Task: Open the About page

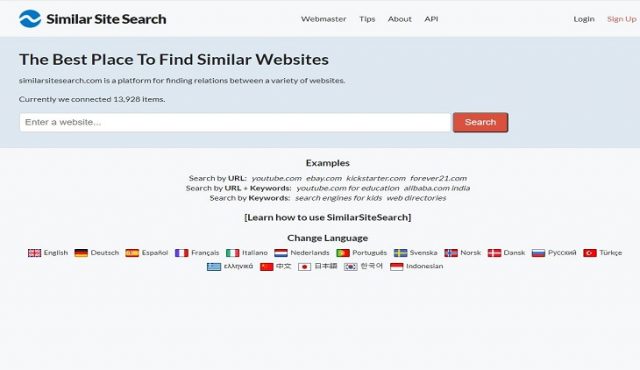Action: tap(400, 19)
